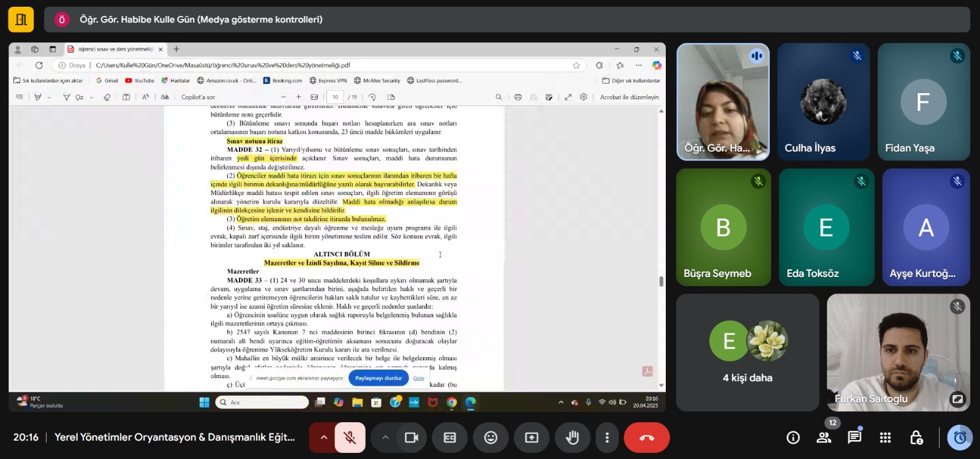The width and height of the screenshot is (980, 459).
Task: Click the blue timer clock icon
Action: (x=960, y=438)
